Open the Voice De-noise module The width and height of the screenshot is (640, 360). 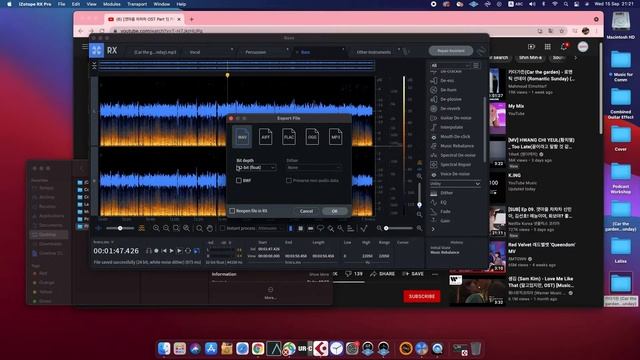[x=454, y=174]
